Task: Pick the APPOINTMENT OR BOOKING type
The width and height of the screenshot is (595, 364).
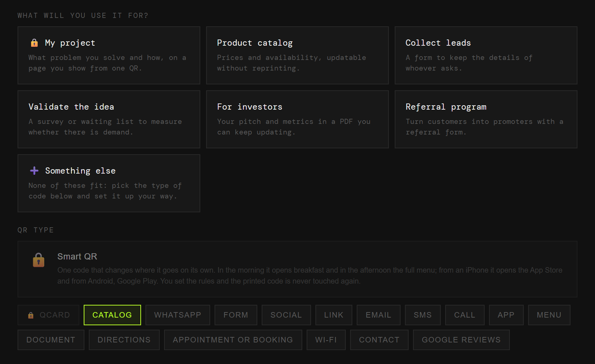Action: 233,340
